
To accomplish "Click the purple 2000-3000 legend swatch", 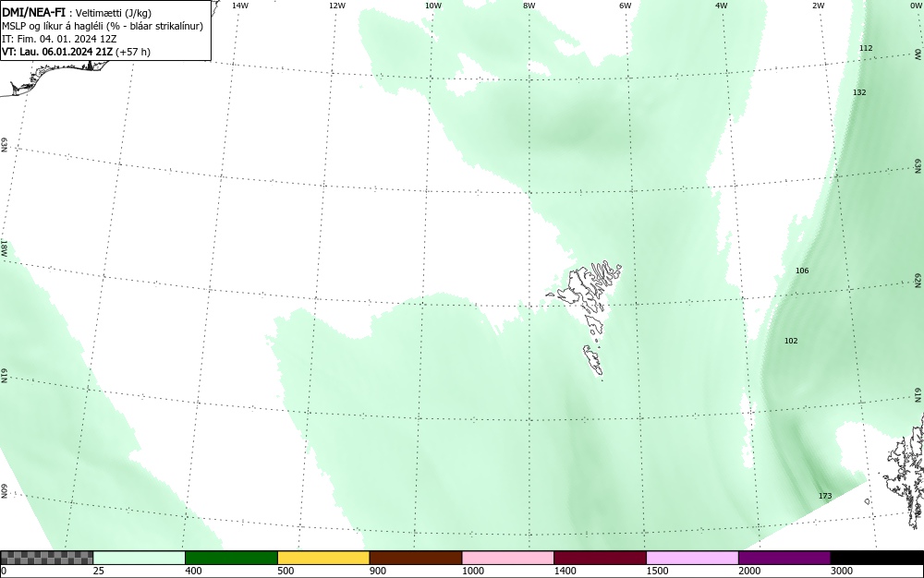I will pos(784,558).
